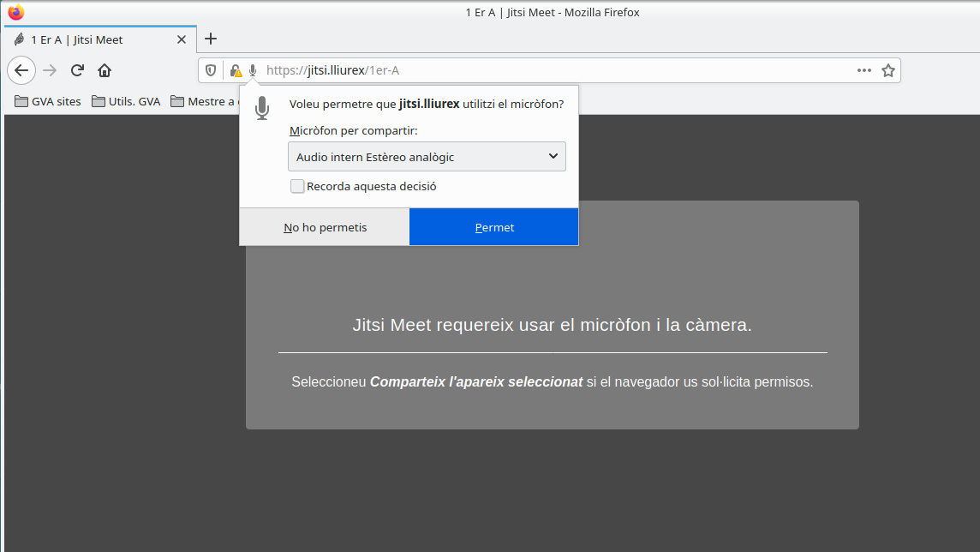980x552 pixels.
Task: Open the page actions three-dots menu
Action: pyautogui.click(x=864, y=70)
